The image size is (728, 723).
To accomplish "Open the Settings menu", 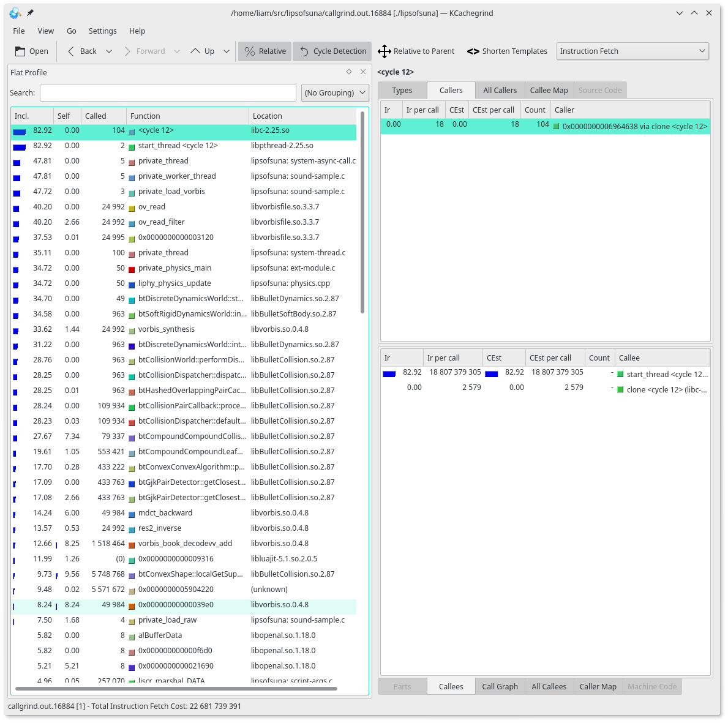I will pos(102,31).
